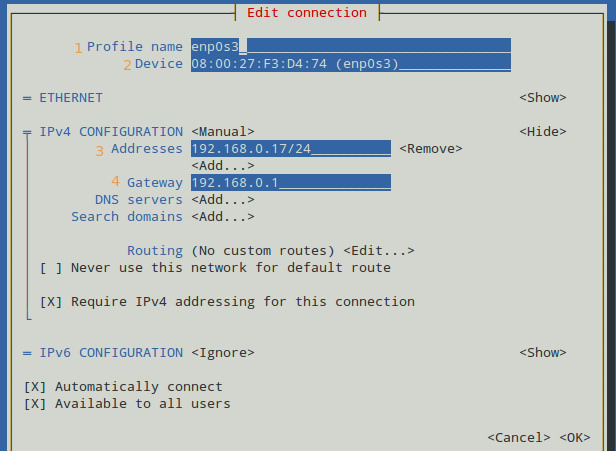The height and width of the screenshot is (452, 616).
Task: Open the IPv4 method dropdown showing Manual
Action: click(x=223, y=132)
